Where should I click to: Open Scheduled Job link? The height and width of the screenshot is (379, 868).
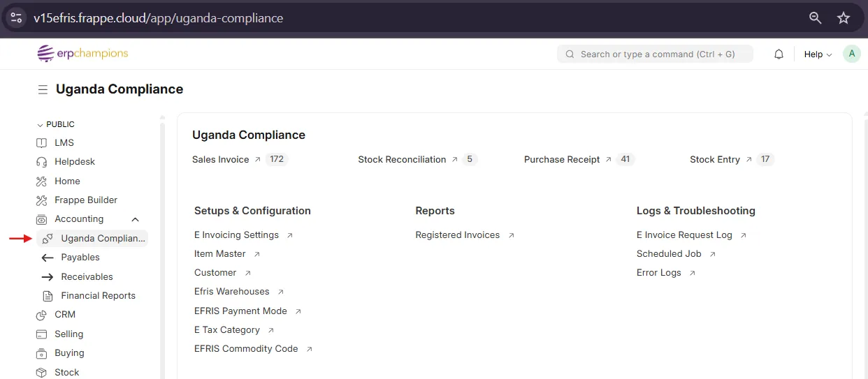[x=669, y=254]
